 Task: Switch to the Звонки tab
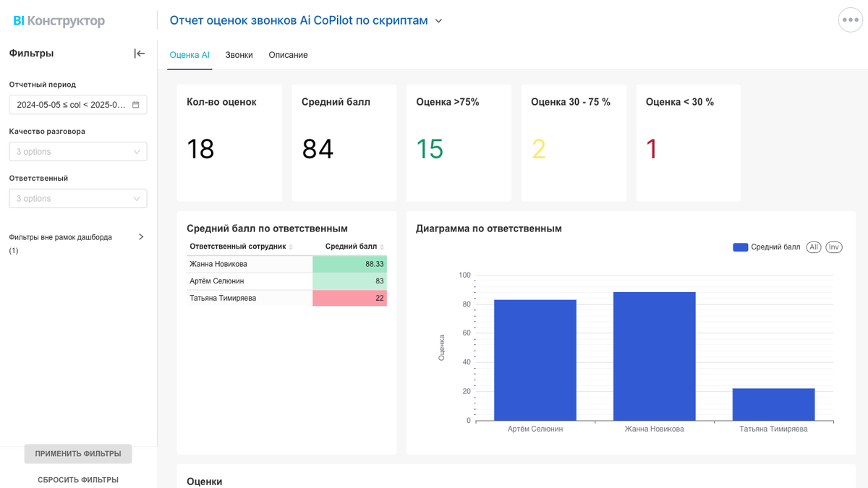tap(239, 54)
